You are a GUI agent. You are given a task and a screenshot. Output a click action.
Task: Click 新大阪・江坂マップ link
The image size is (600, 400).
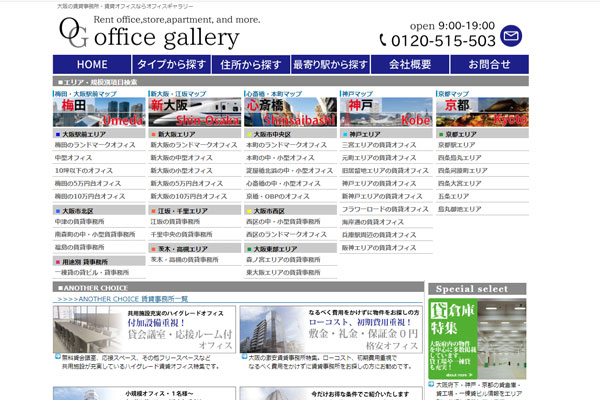pos(178,93)
